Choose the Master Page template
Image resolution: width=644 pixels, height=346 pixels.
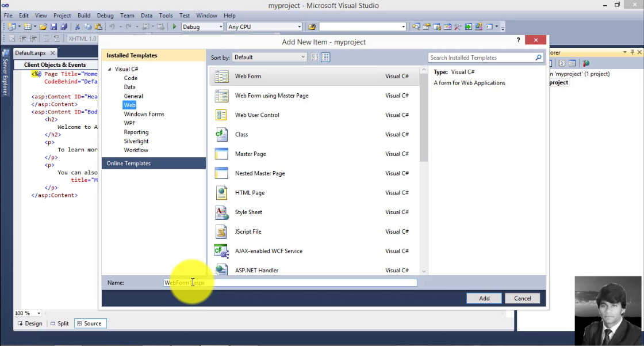tap(315, 154)
